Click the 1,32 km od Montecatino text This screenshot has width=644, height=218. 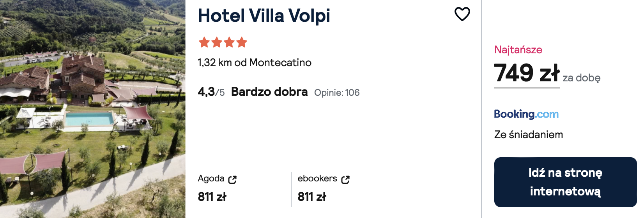255,63
